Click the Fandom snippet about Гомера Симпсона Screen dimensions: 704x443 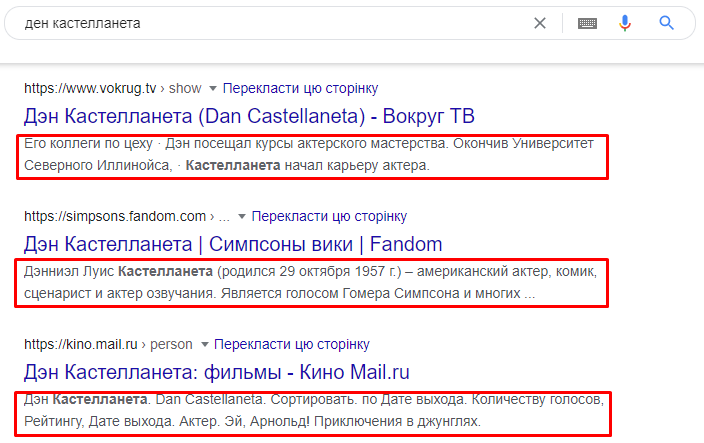[x=312, y=283]
